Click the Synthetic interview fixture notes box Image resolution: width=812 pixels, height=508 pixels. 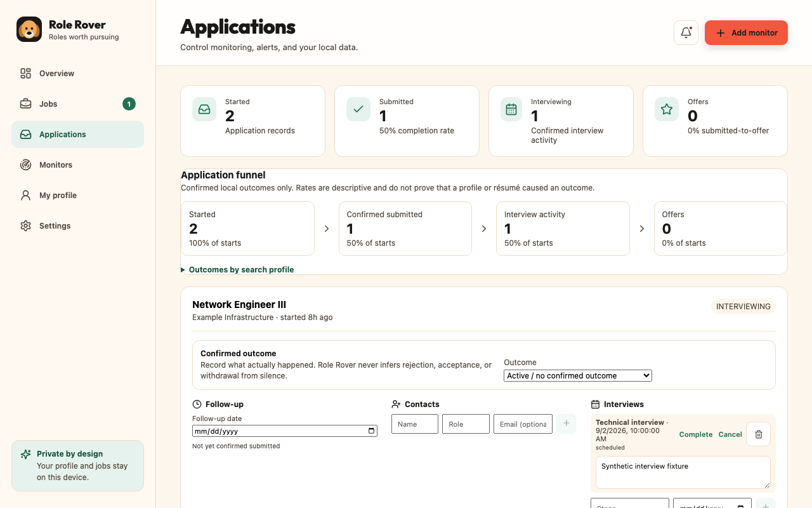pos(683,472)
